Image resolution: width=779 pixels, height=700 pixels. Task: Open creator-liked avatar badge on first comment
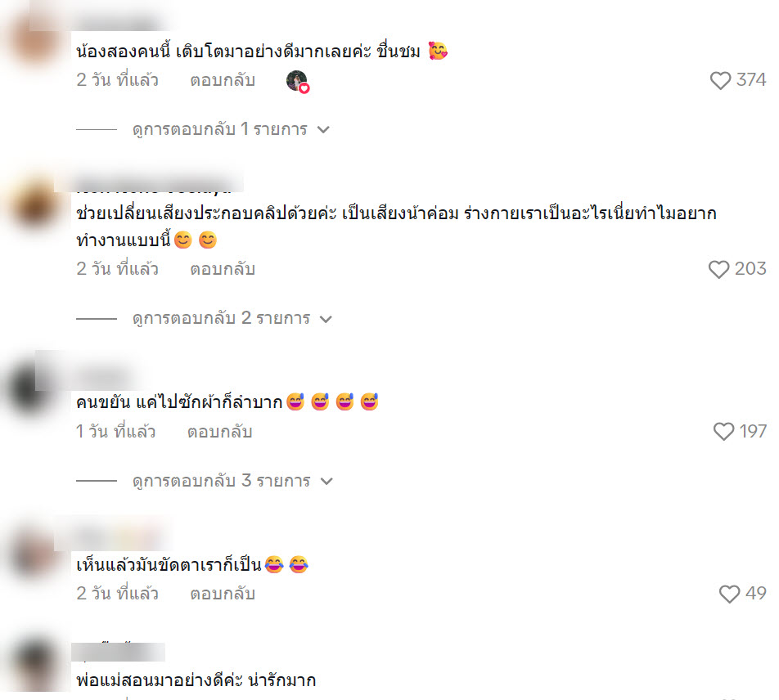click(x=298, y=82)
